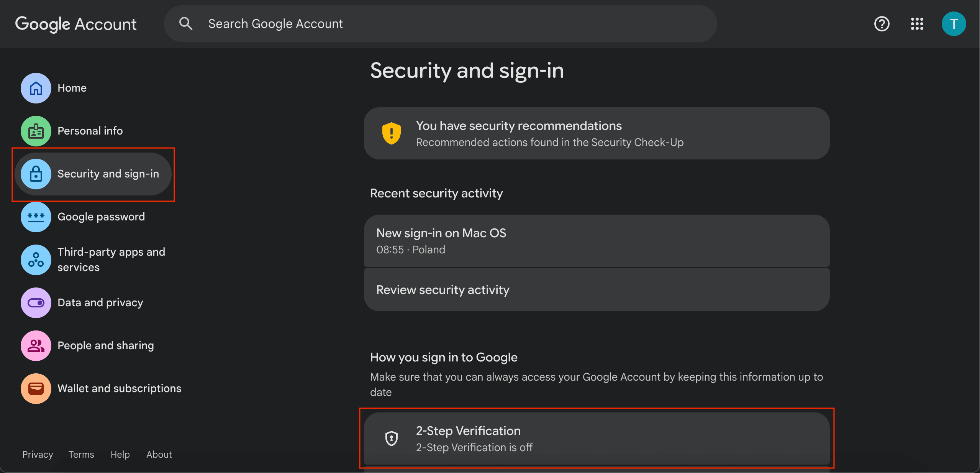This screenshot has height=473, width=980.
Task: Click the search magnifier icon
Action: pyautogui.click(x=185, y=23)
